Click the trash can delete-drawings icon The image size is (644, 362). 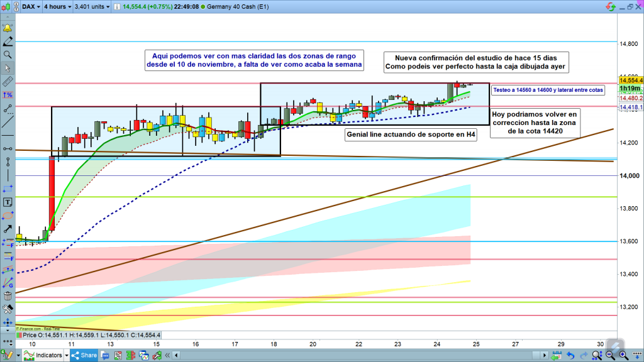pyautogui.click(x=8, y=296)
